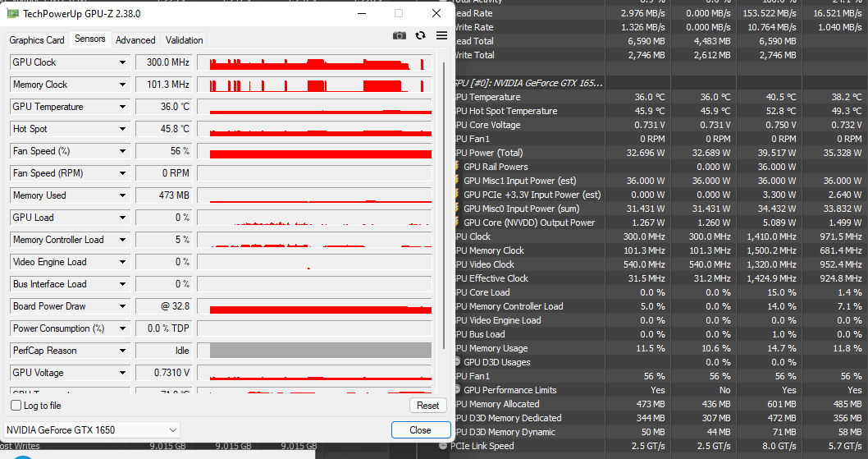Open the PerfCap Reason dropdown
868x459 pixels.
click(122, 351)
